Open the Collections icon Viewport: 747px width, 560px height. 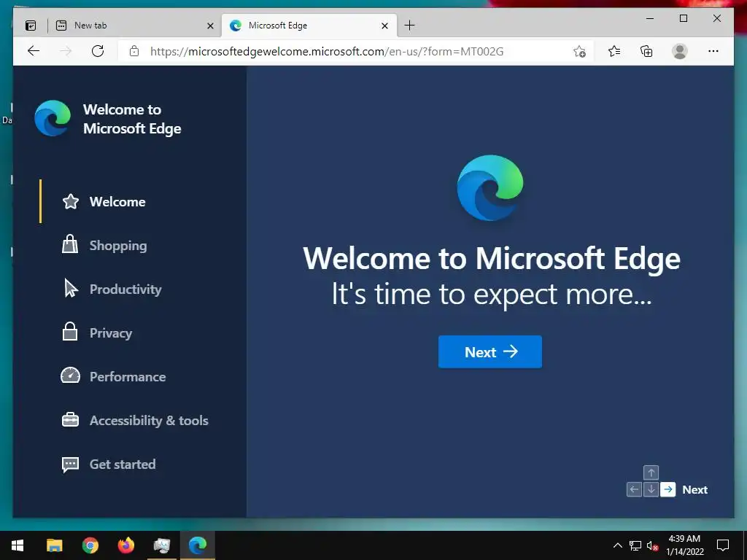646,51
